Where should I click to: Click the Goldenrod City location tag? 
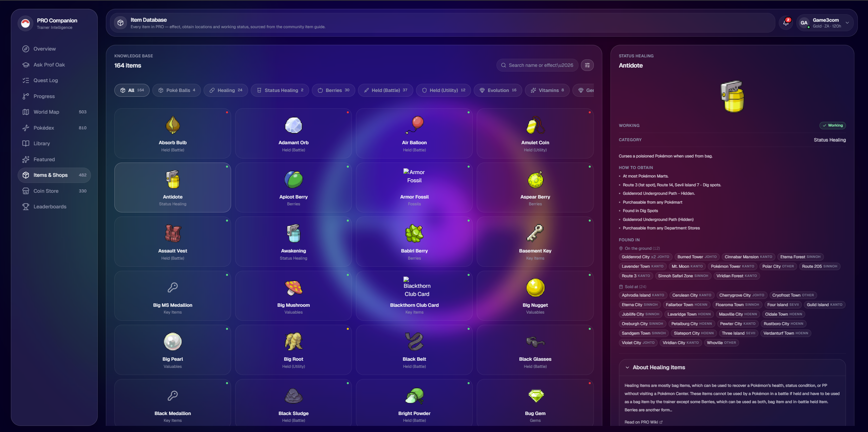(645, 257)
